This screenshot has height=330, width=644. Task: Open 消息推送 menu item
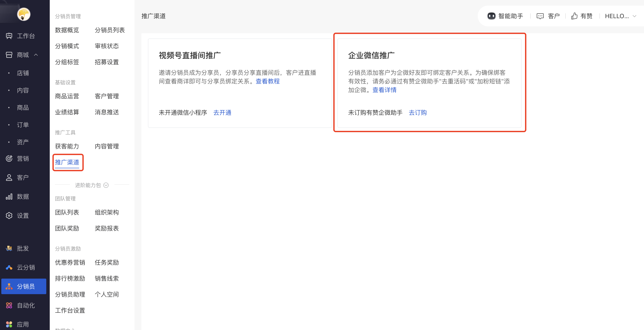[107, 112]
